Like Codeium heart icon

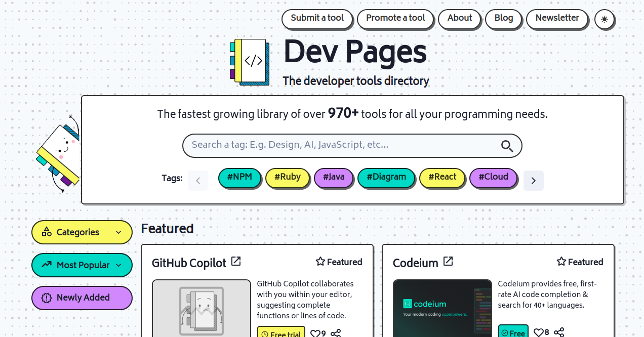point(538,332)
